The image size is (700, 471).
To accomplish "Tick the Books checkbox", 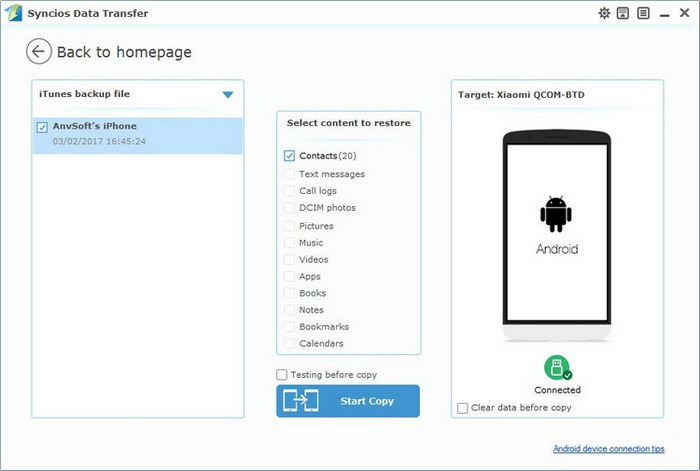I will click(x=289, y=293).
